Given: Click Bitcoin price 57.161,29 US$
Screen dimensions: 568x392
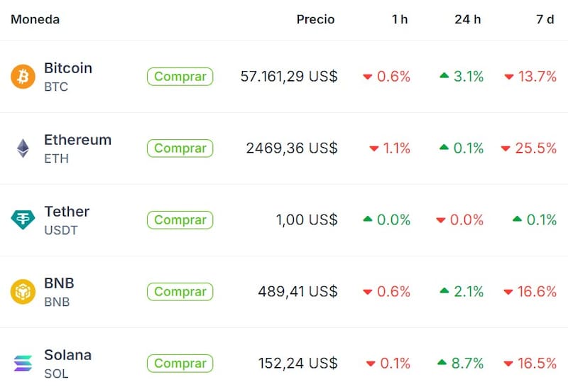Looking at the screenshot, I should 289,77.
